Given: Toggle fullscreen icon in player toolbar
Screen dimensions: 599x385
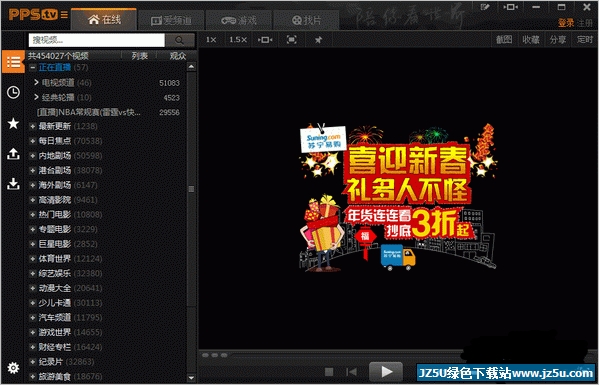Looking at the screenshot, I should pyautogui.click(x=291, y=40).
